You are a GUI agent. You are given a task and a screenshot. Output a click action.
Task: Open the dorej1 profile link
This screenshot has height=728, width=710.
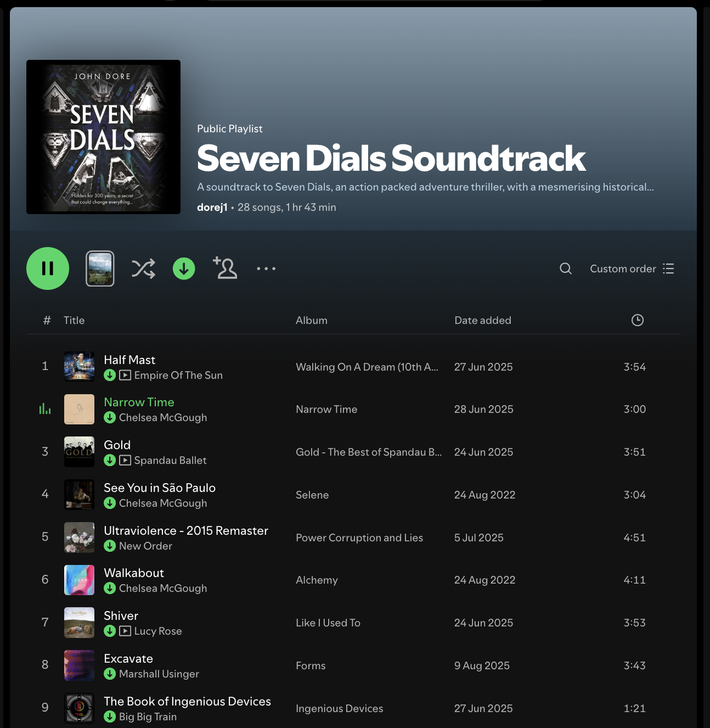pyautogui.click(x=212, y=208)
